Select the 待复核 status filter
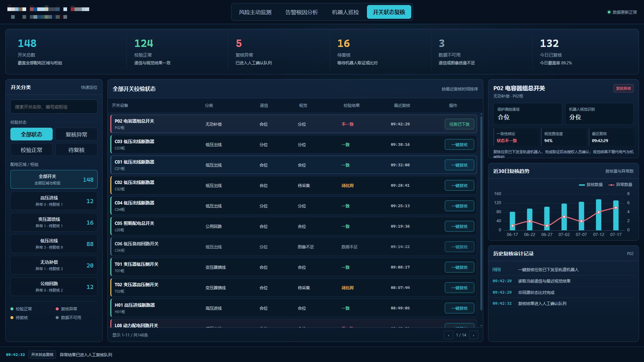This screenshot has width=644, height=362. click(76, 150)
